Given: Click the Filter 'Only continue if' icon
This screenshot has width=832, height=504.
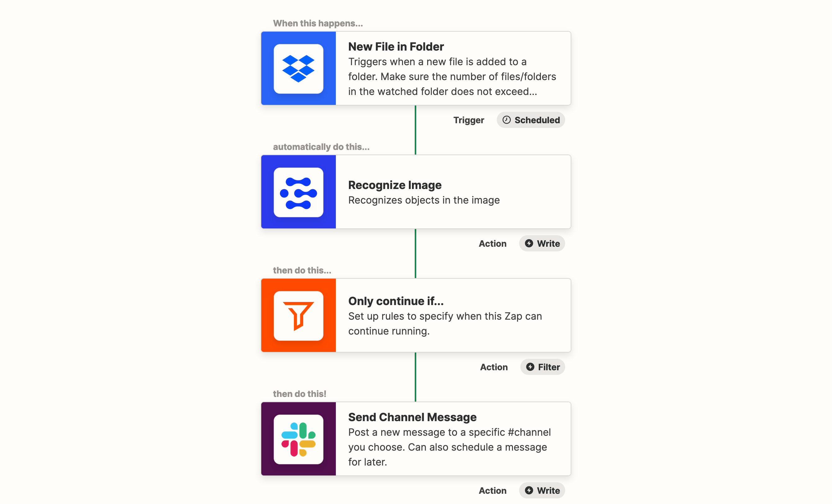Looking at the screenshot, I should [x=300, y=317].
